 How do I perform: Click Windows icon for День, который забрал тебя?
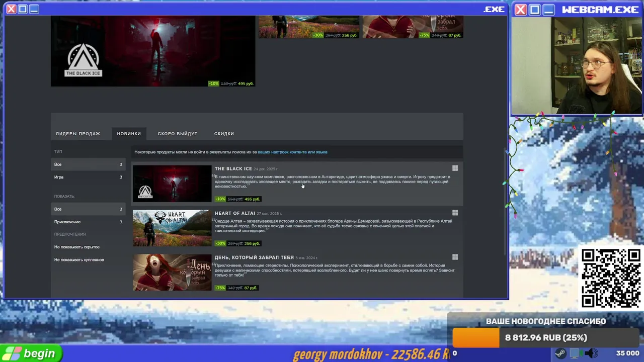click(455, 257)
